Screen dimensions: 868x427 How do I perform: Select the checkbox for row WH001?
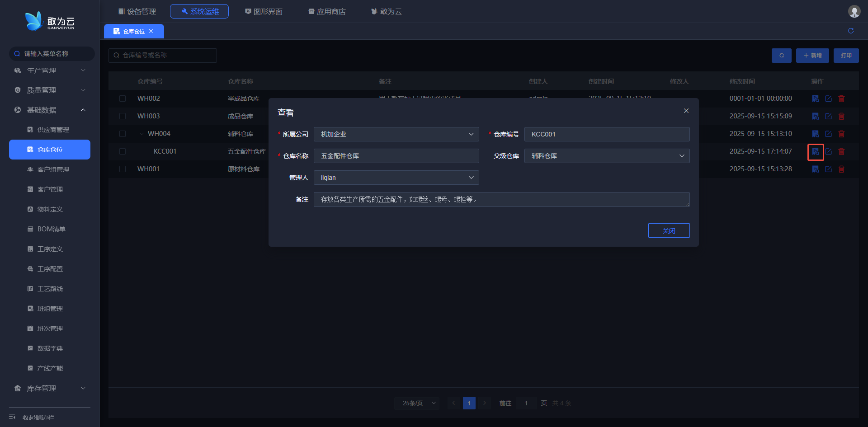coord(123,169)
